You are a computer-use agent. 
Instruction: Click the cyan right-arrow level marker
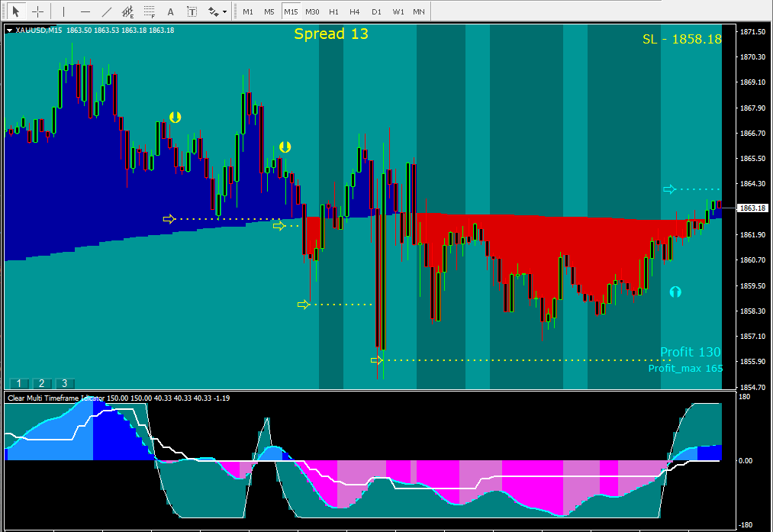[x=669, y=189]
